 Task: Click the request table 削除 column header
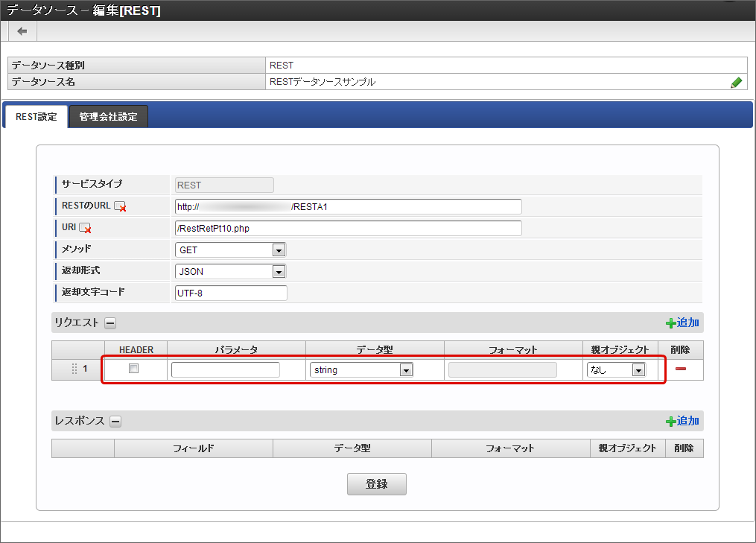tap(680, 350)
